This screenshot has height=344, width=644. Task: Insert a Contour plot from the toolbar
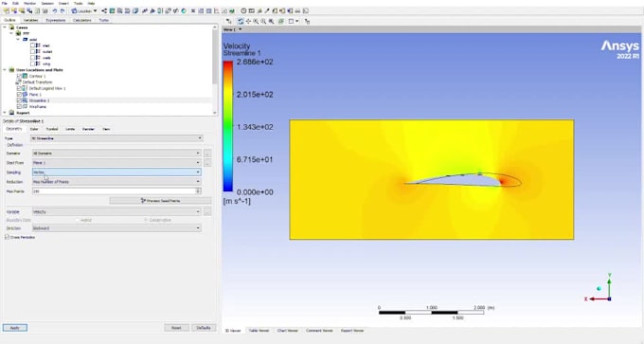pyautogui.click(x=112, y=10)
